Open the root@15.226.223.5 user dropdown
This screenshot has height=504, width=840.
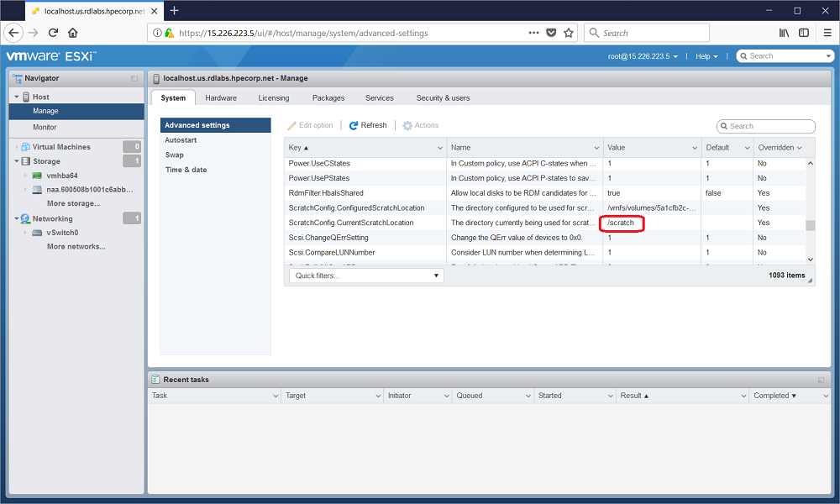click(643, 56)
